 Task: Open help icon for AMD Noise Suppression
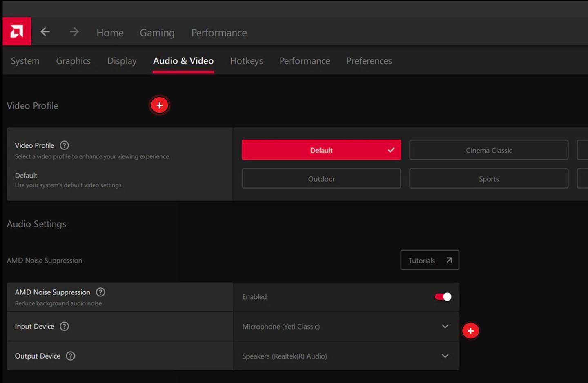tap(100, 292)
